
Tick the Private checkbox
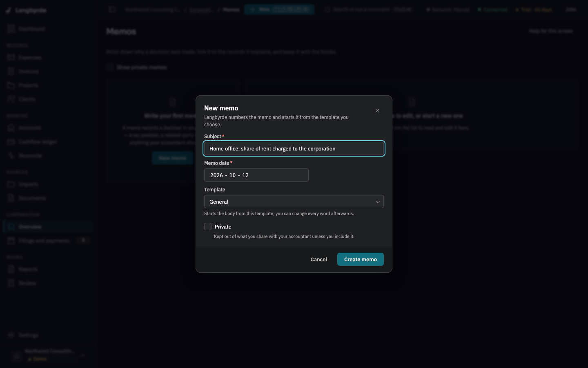point(208,227)
